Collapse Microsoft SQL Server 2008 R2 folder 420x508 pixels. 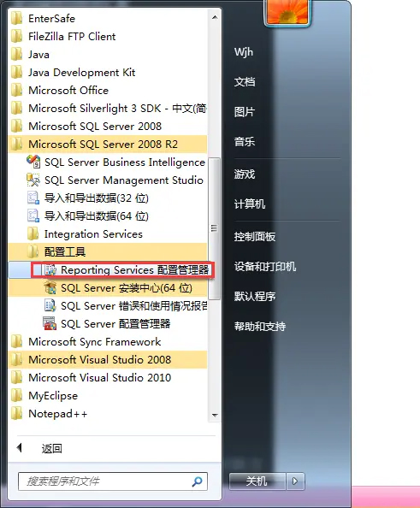coord(108,144)
